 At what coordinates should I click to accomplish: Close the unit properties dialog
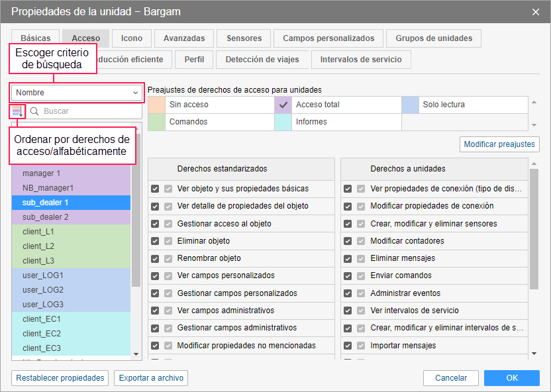pos(536,12)
